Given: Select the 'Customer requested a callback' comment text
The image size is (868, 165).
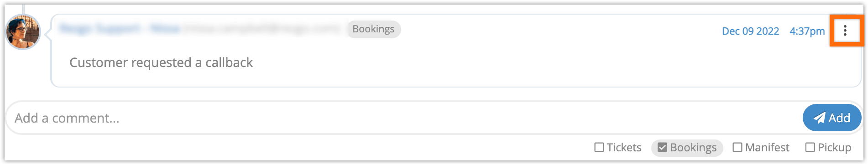Looking at the screenshot, I should tap(161, 62).
